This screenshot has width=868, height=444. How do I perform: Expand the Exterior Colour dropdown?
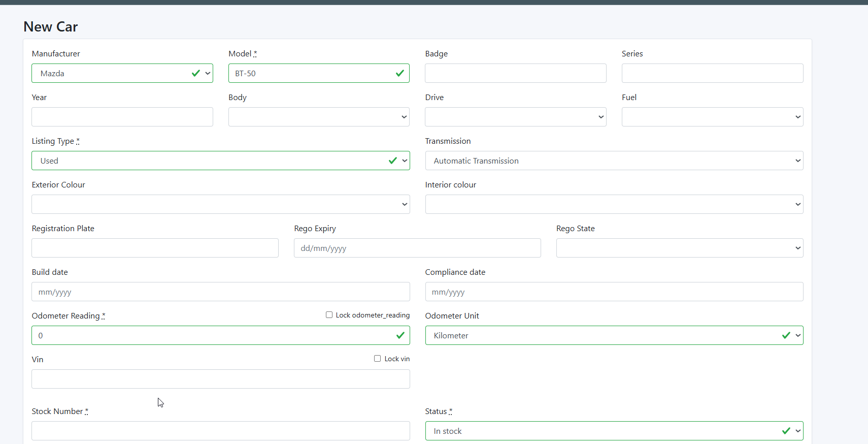click(x=220, y=204)
